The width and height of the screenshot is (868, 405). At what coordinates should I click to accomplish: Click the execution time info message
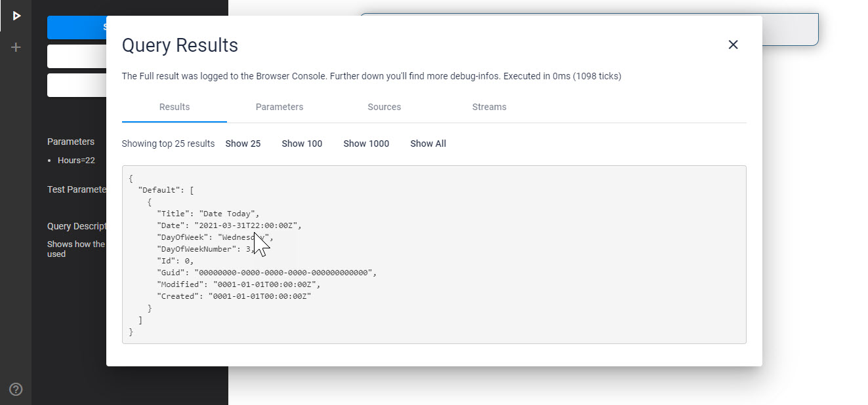pyautogui.click(x=371, y=76)
